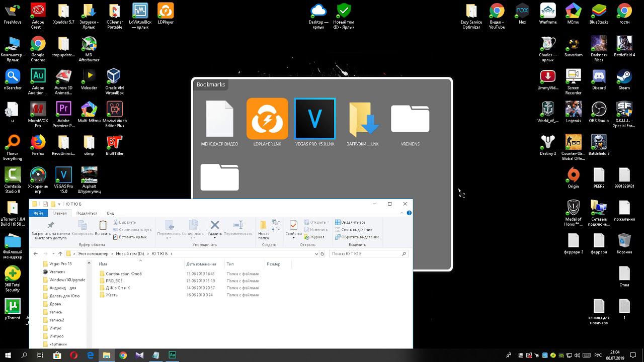Screen dimensions: 644x362
Task: Open Opera from the taskbar
Action: point(73,355)
